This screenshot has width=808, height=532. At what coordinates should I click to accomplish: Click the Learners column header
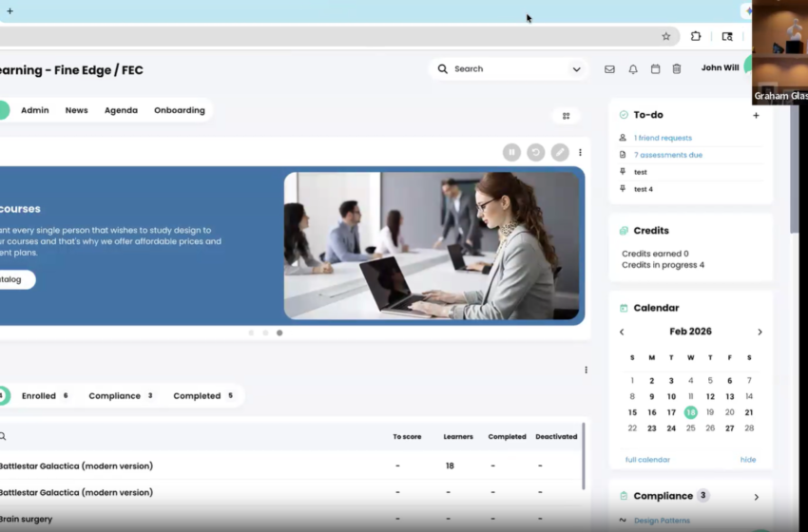tap(458, 437)
